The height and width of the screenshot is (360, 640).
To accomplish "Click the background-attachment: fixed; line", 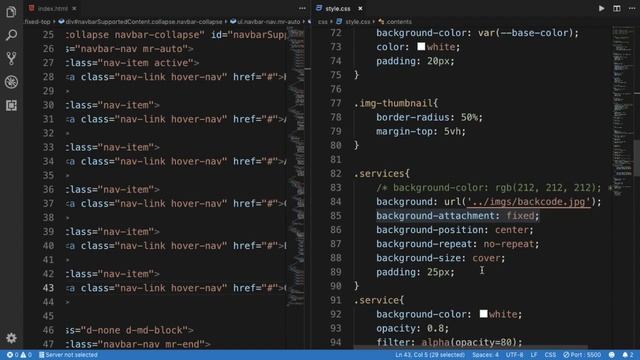I will tap(458, 216).
